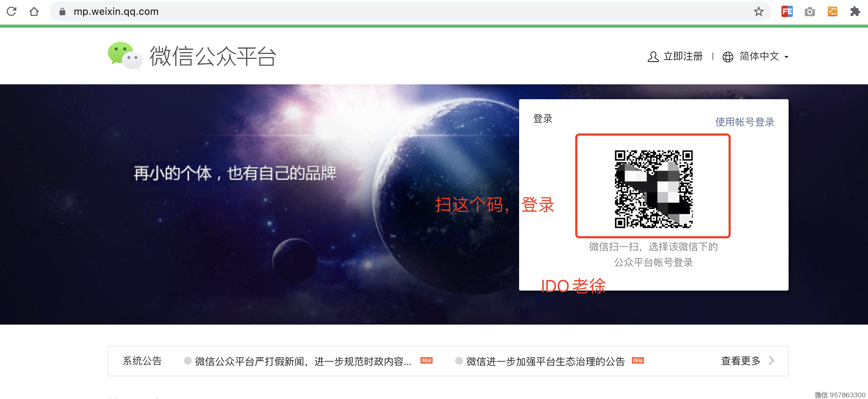This screenshot has height=399, width=868.
Task: Click the WeChat logo icon
Action: pyautogui.click(x=125, y=56)
